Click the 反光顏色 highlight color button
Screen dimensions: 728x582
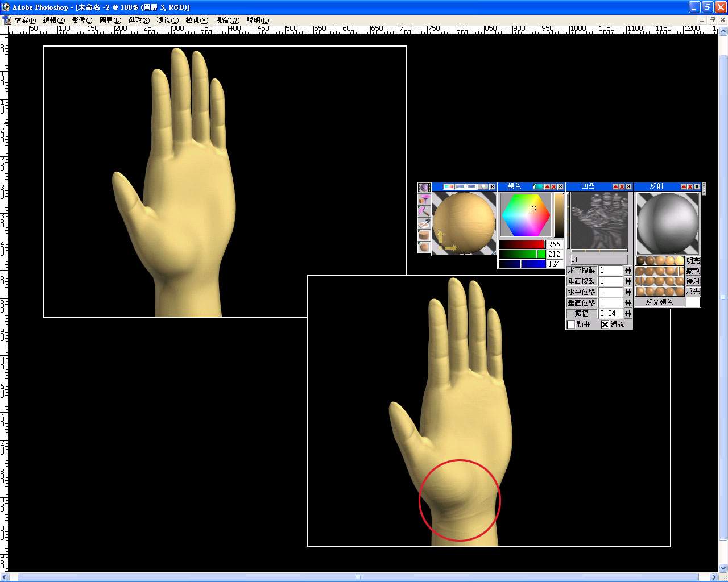[x=659, y=302]
